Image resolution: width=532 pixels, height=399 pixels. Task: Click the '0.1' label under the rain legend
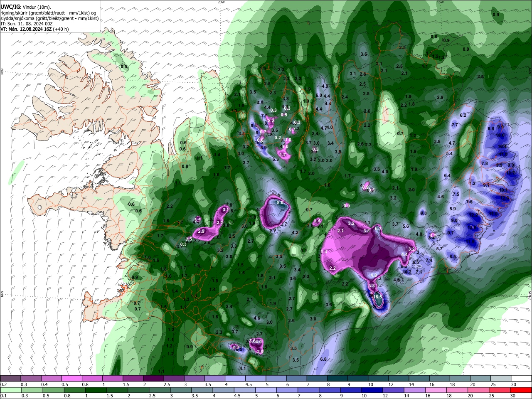(x=3, y=396)
